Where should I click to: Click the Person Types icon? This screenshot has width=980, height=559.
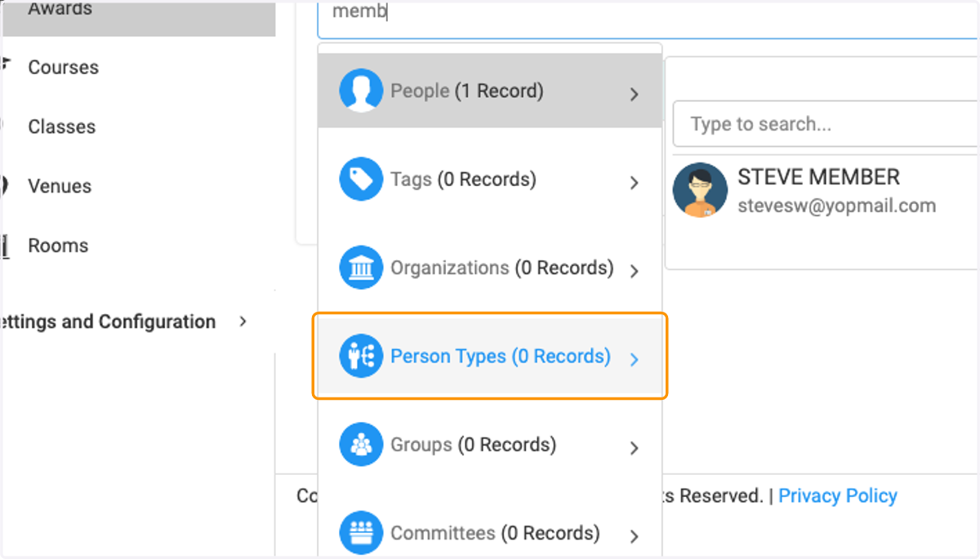[361, 357]
